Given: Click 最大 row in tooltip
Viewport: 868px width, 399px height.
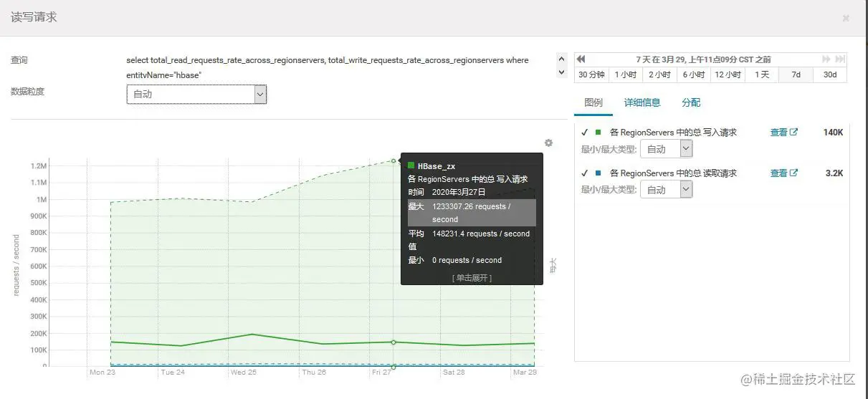Looking at the screenshot, I should coord(472,213).
